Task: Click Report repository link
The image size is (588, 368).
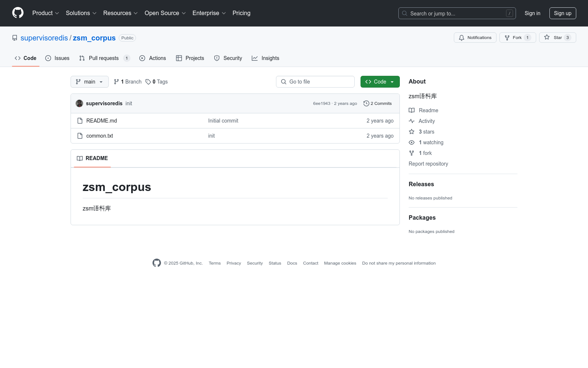Action: click(x=428, y=164)
